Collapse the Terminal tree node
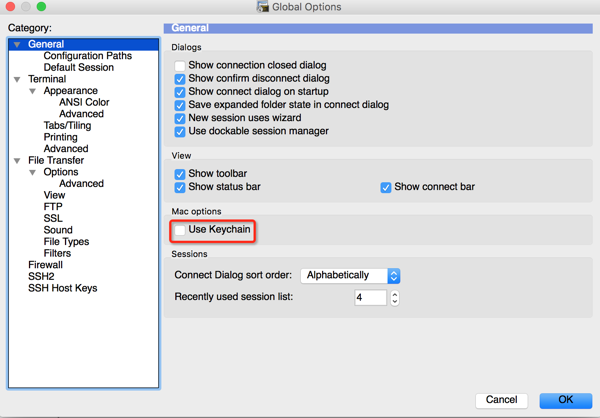This screenshot has width=600, height=418. click(17, 79)
